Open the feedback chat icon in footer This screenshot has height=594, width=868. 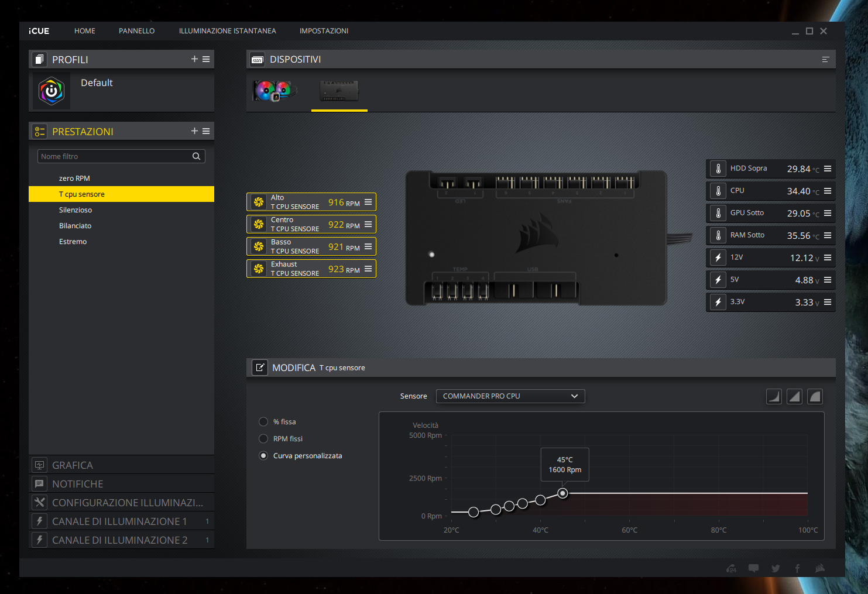click(x=754, y=568)
